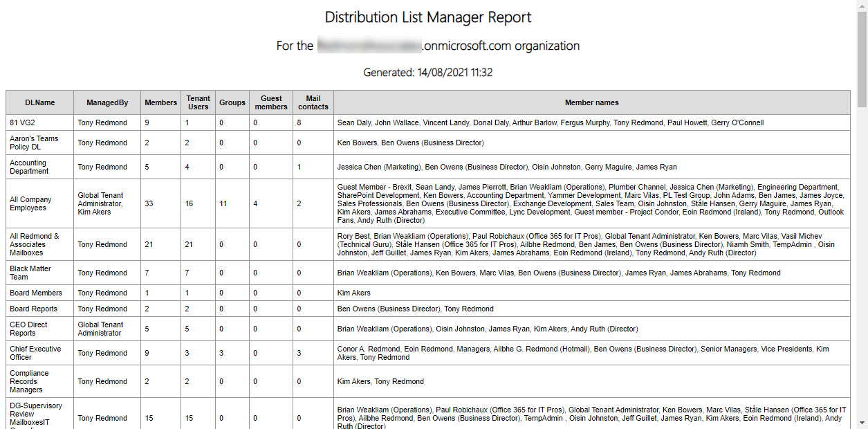Select the Members column header
The image size is (868, 429).
point(161,102)
